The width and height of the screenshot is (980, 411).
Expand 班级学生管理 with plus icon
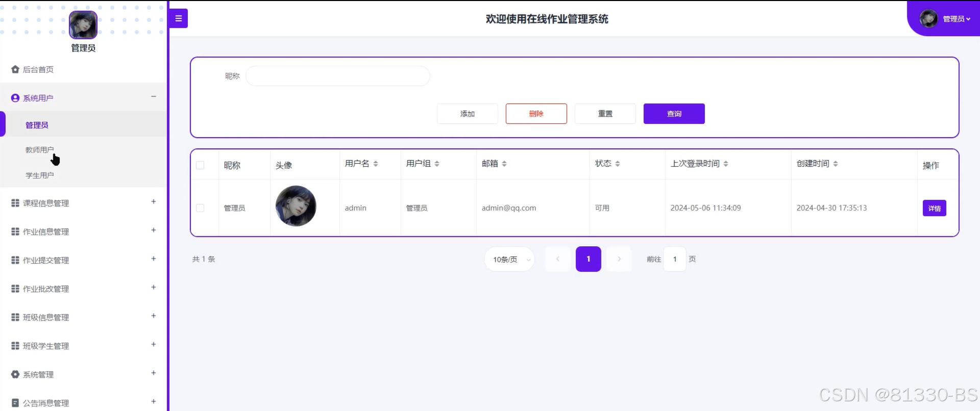coord(154,344)
